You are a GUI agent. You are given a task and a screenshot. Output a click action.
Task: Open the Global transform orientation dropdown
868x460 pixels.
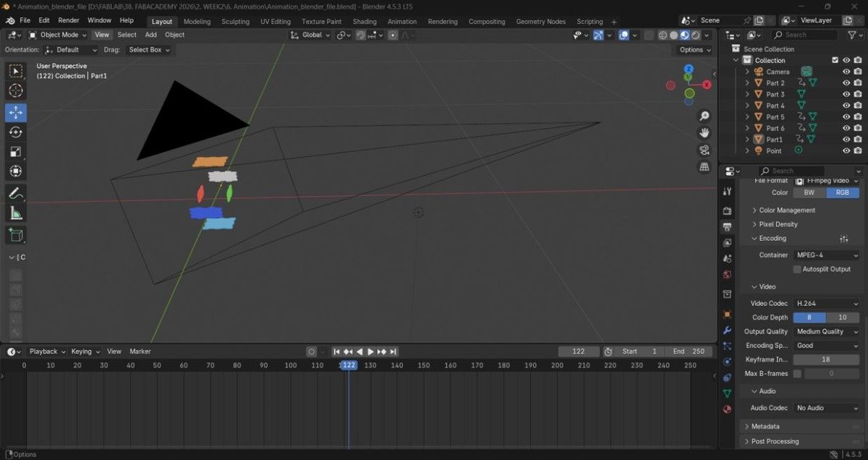[311, 35]
